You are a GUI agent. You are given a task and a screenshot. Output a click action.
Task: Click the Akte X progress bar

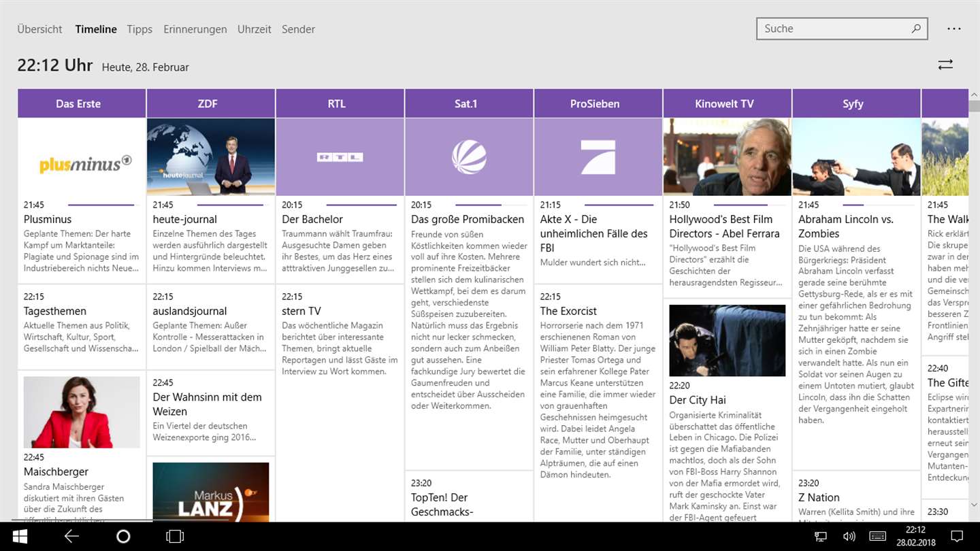click(x=619, y=205)
